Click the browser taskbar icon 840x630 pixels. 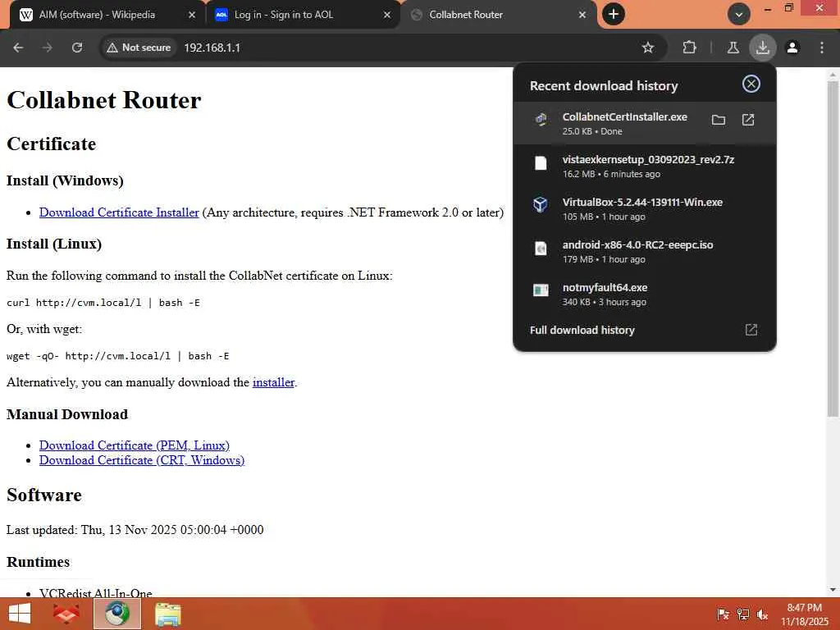click(117, 614)
